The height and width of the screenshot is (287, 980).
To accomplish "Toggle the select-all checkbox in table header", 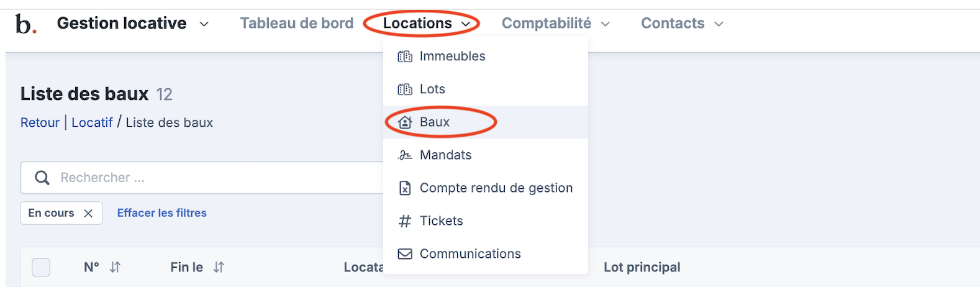I will point(41,267).
